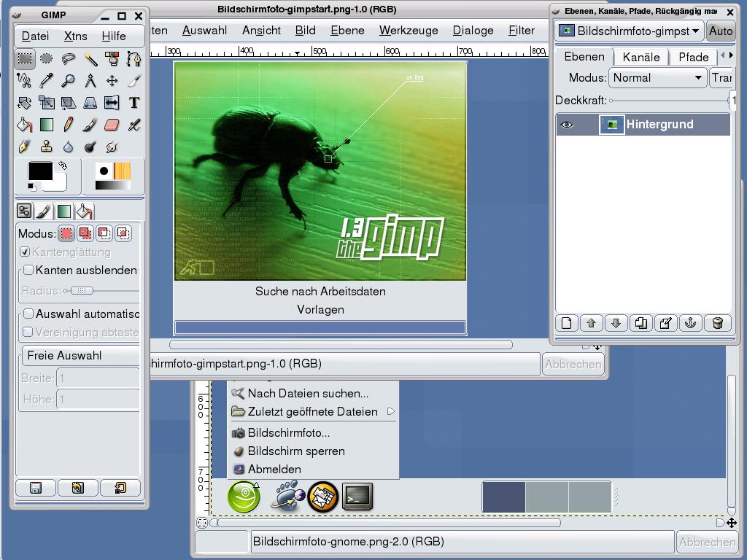Select the Pencil tool
The image size is (747, 560).
[68, 125]
